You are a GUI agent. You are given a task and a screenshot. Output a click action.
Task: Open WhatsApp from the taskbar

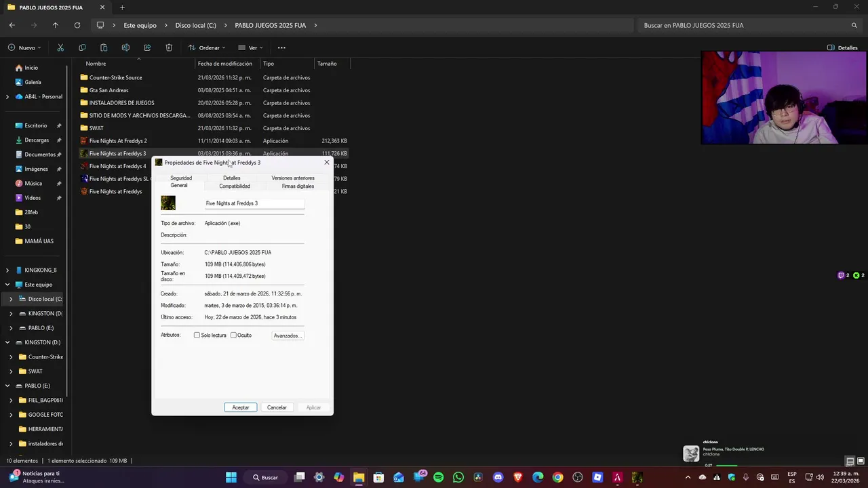click(x=458, y=477)
